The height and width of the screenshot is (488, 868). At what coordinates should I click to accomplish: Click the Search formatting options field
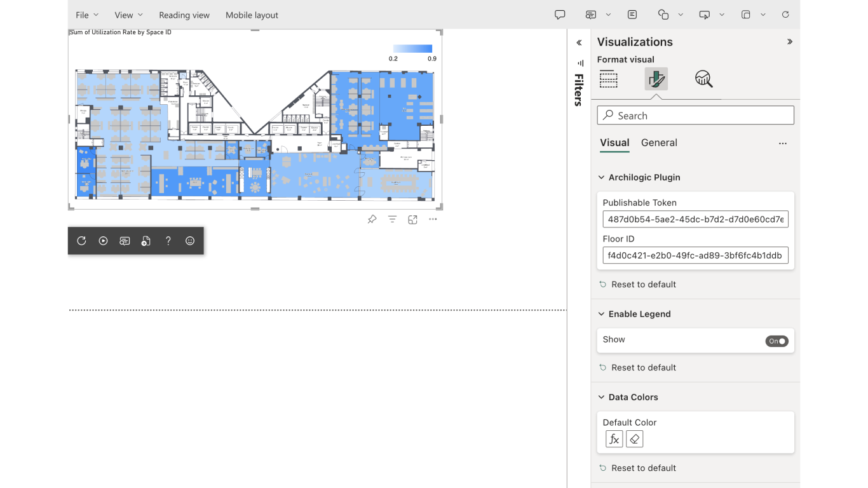click(695, 116)
